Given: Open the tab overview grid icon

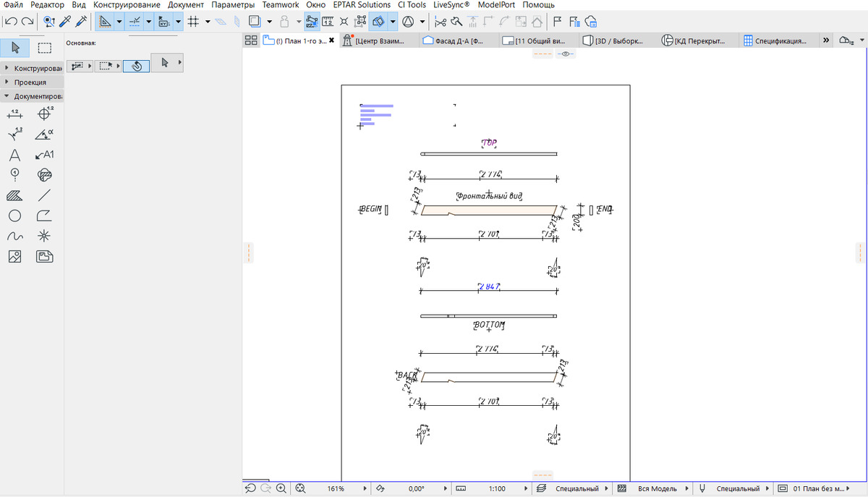Looking at the screenshot, I should pos(251,41).
